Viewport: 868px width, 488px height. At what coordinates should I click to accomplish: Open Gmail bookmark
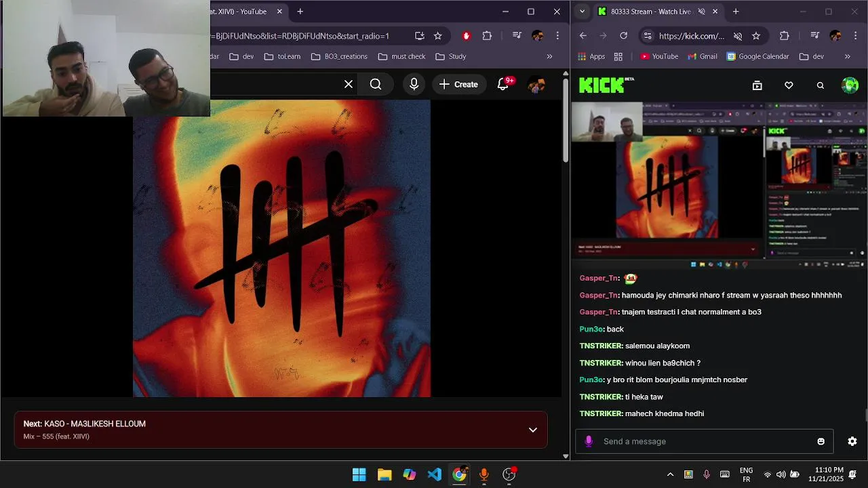703,56
